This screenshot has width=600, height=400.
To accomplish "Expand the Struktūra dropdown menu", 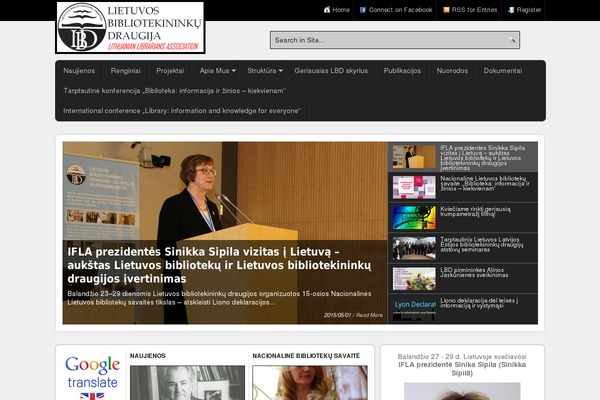I will point(265,71).
